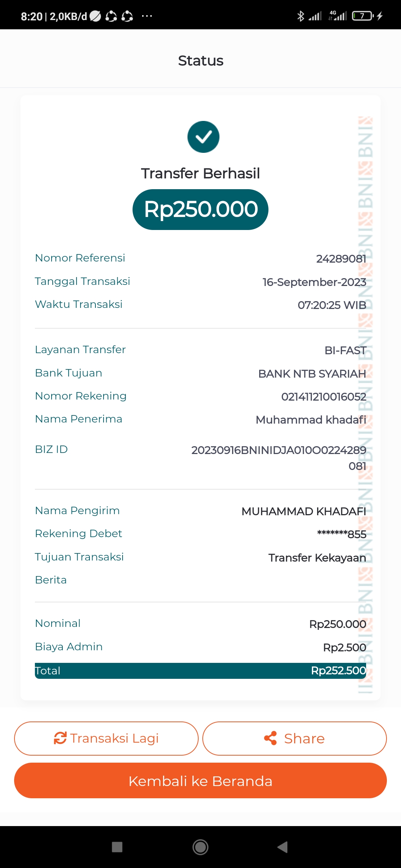Tap the refresh icon on Transaksi Lagi
The width and height of the screenshot is (401, 868).
[60, 738]
